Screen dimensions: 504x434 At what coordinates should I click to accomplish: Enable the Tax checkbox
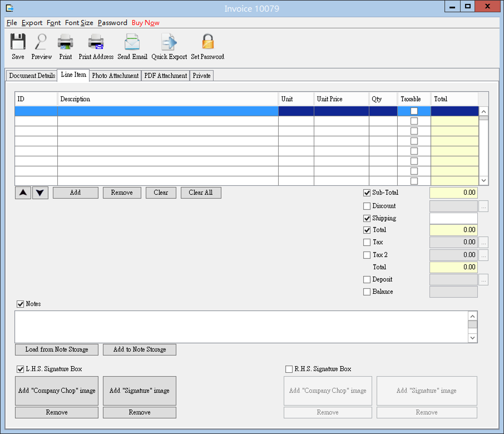(x=367, y=242)
